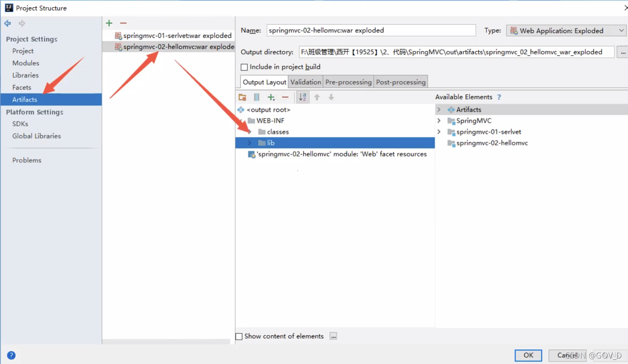The height and width of the screenshot is (364, 628).
Task: Click the springmvc-01-serlvet module icon
Action: [451, 132]
